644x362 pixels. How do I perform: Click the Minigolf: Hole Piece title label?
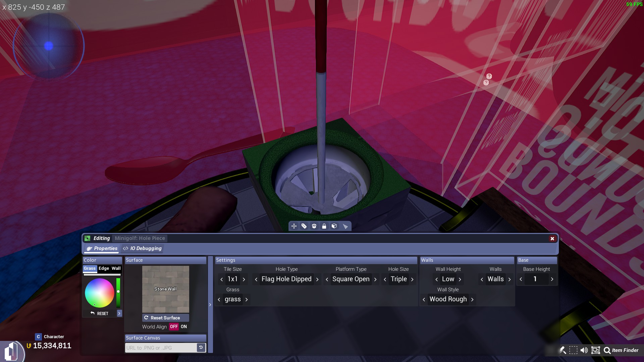pyautogui.click(x=140, y=238)
